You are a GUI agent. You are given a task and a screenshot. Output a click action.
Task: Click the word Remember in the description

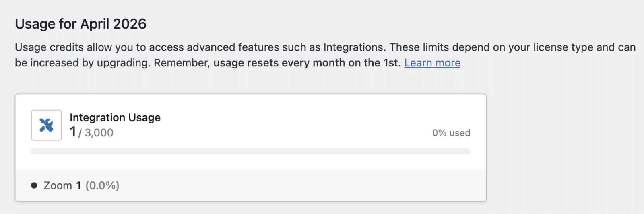pos(182,63)
